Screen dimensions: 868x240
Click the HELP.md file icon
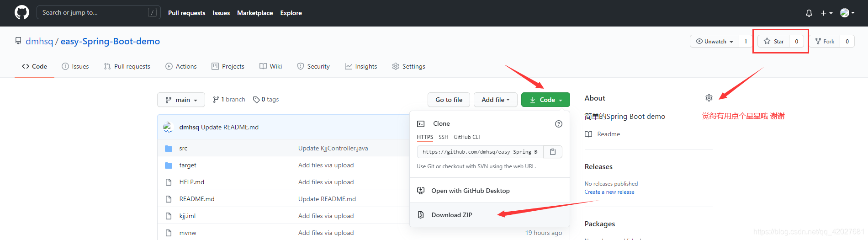[169, 182]
